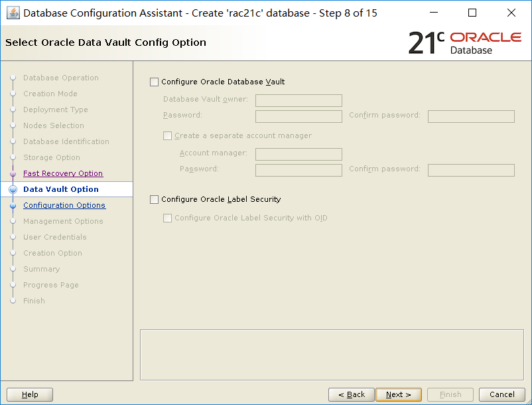Click Account manager Password field

[x=299, y=170]
